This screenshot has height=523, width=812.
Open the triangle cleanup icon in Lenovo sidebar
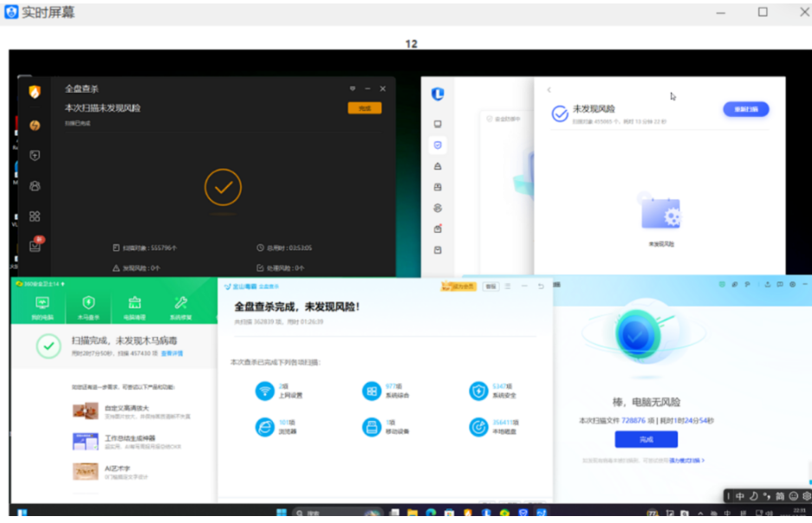coord(438,166)
